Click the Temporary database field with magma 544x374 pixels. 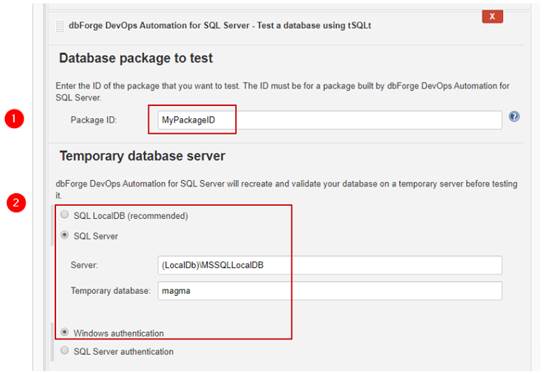(x=330, y=291)
